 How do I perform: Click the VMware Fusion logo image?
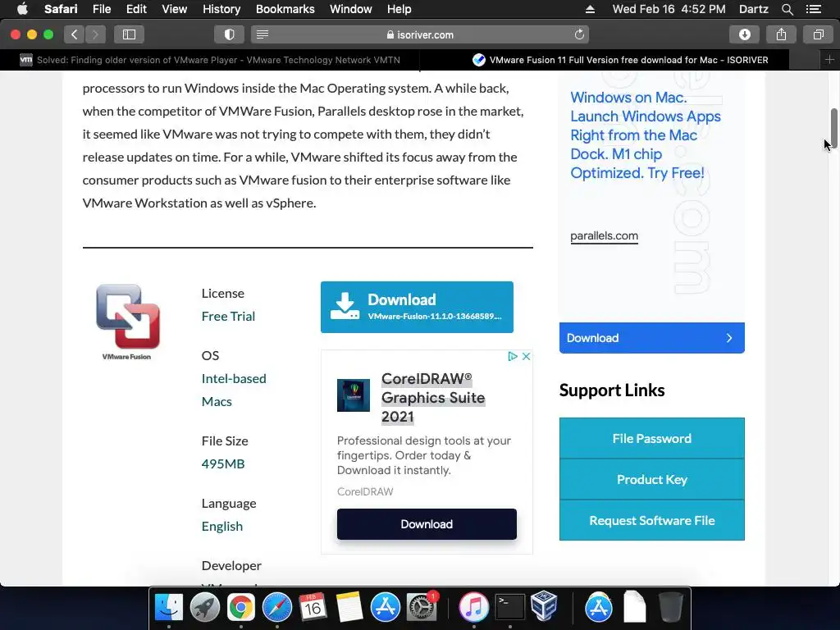tap(127, 322)
